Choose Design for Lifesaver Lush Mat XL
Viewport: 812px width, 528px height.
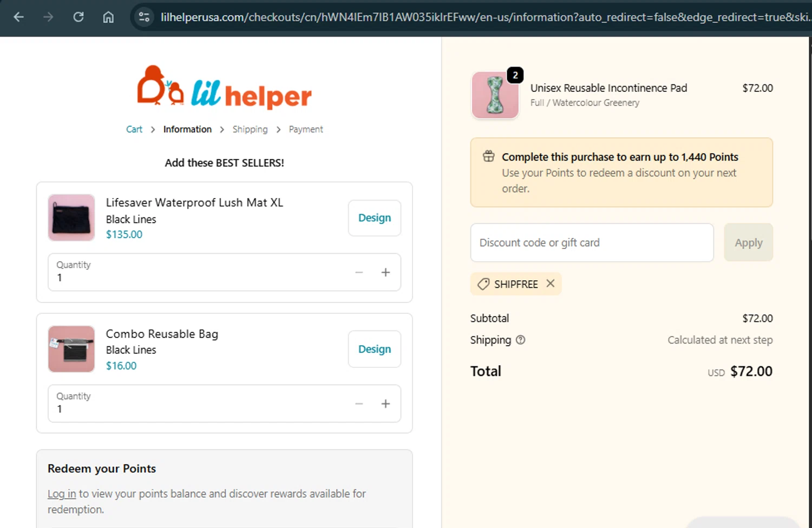coord(375,218)
